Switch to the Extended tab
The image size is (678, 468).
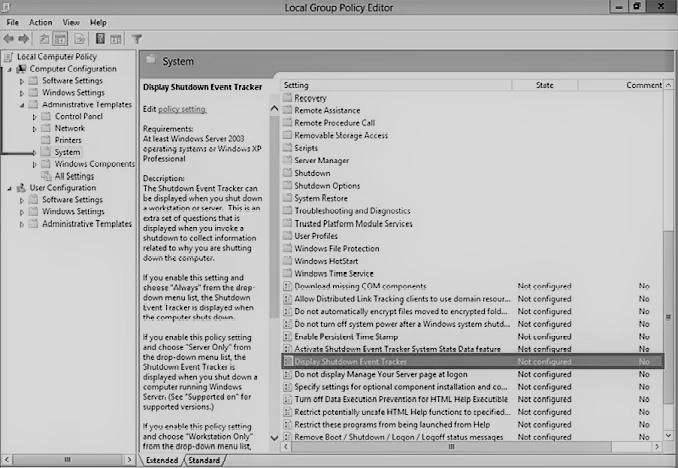pyautogui.click(x=162, y=460)
